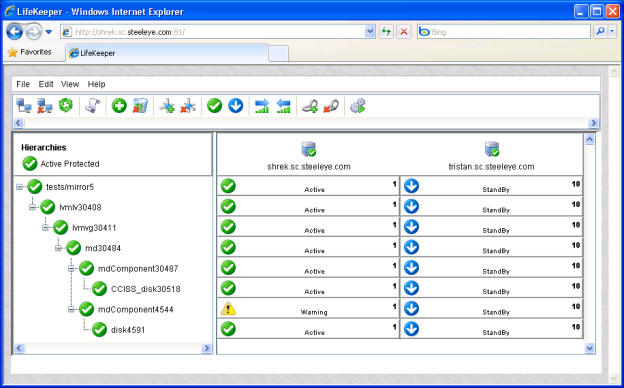Open the Help menu
The width and height of the screenshot is (624, 388).
[x=96, y=84]
